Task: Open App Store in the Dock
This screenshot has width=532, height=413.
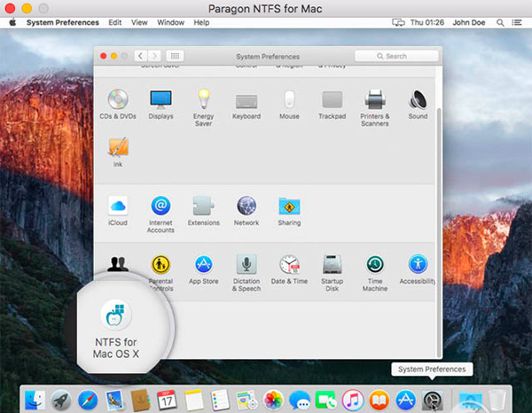Action: tap(405, 400)
